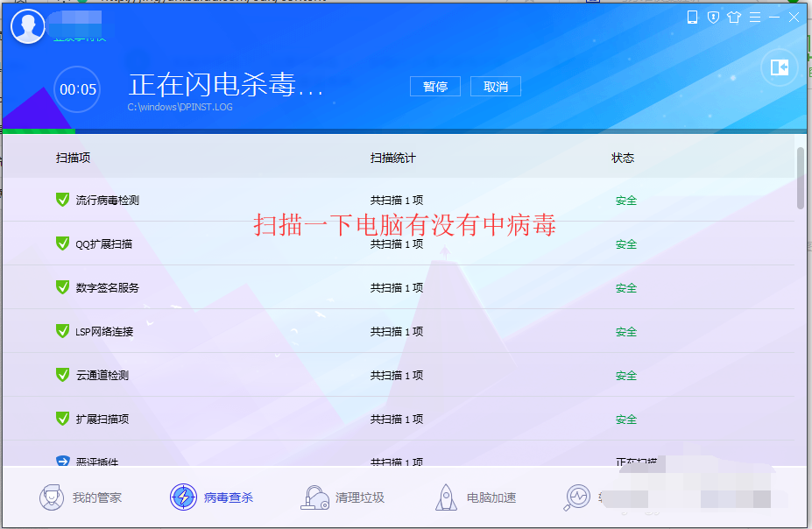812x529 pixels.
Task: Select the 扩展扫描项 scan item
Action: click(102, 420)
